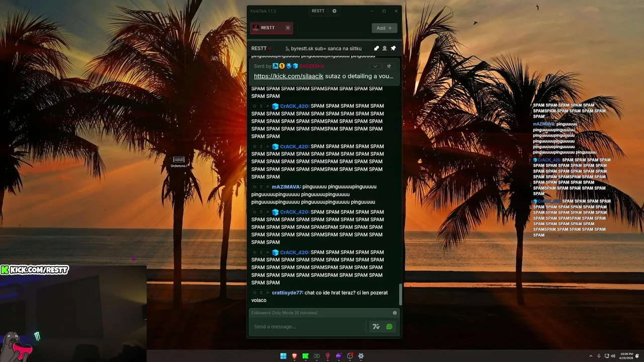Screen dimensions: 644x362
Task: Click the KickTalk 1.1.3 title text
Action: [x=263, y=11]
